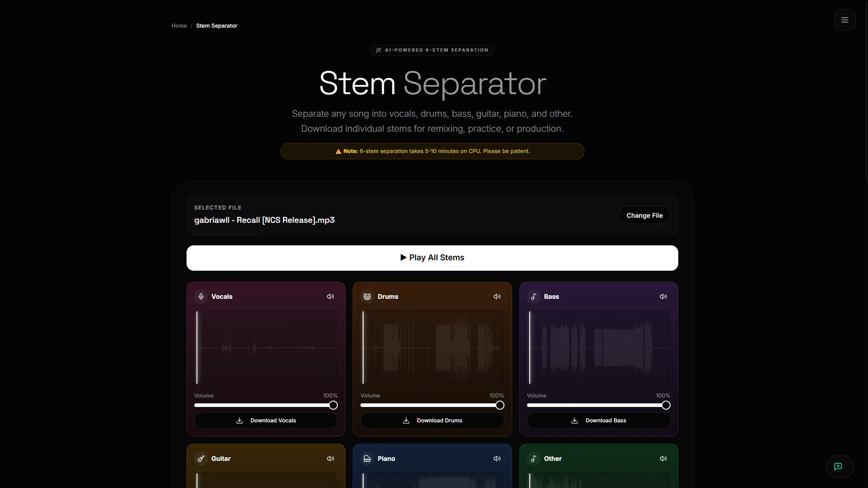Mute the Piano stem speaker
This screenshot has width=868, height=488.
(x=497, y=459)
